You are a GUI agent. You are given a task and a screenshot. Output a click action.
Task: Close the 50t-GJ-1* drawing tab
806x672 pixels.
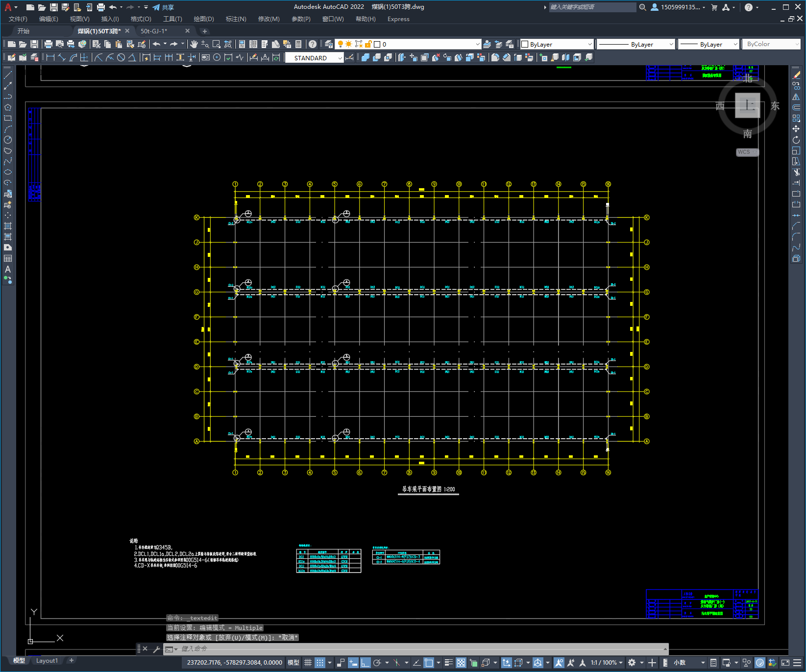(187, 31)
